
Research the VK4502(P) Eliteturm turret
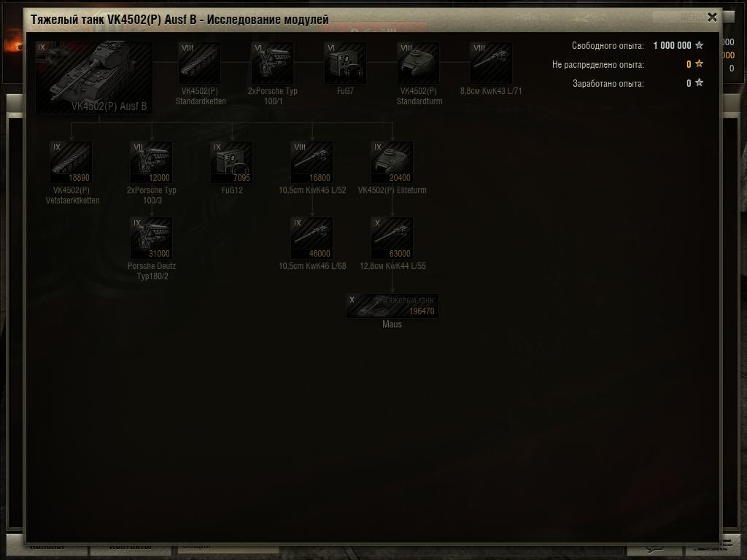(x=392, y=163)
